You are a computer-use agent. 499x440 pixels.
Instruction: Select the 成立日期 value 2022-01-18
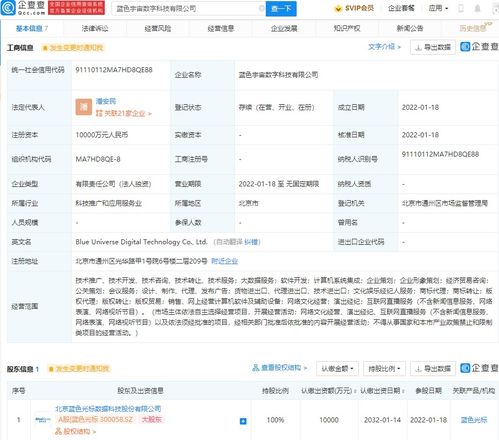pos(420,107)
